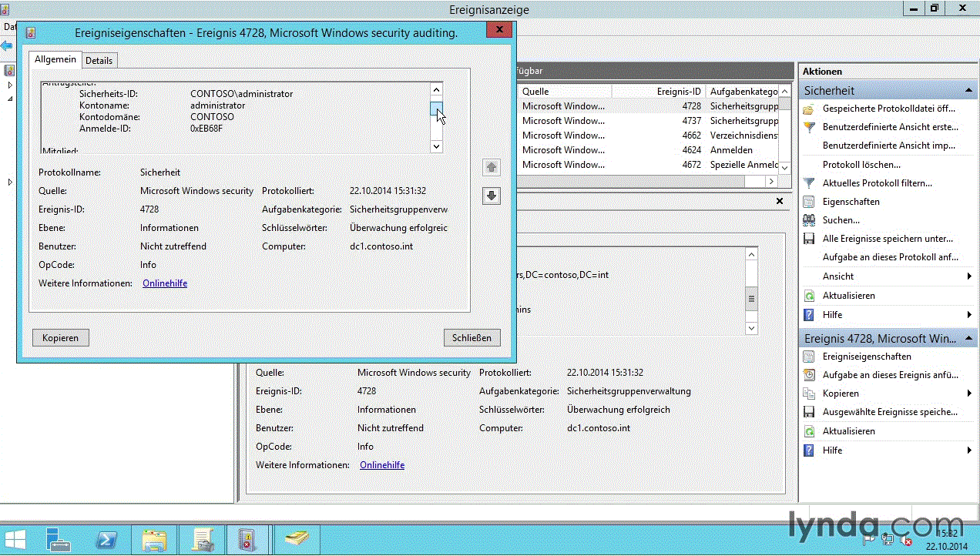
Task: Close the preview pane with the small X
Action: point(780,201)
